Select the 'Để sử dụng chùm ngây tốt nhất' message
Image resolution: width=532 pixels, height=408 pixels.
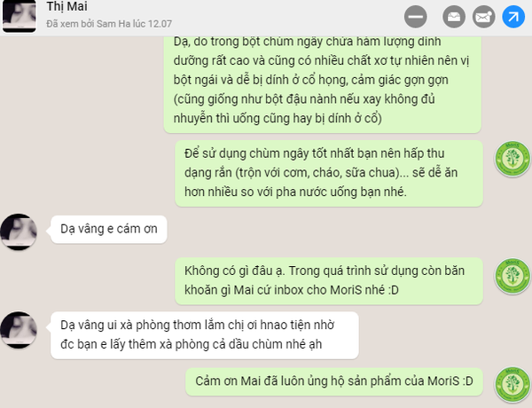(329, 173)
